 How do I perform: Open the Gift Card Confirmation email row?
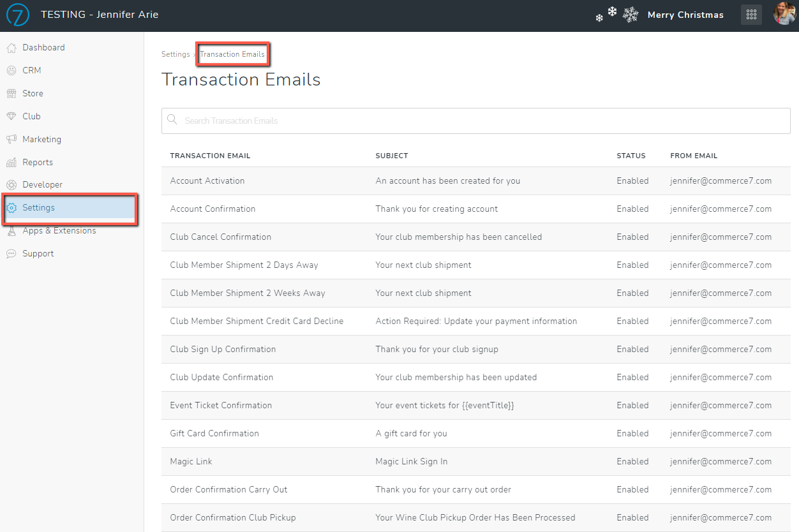214,433
